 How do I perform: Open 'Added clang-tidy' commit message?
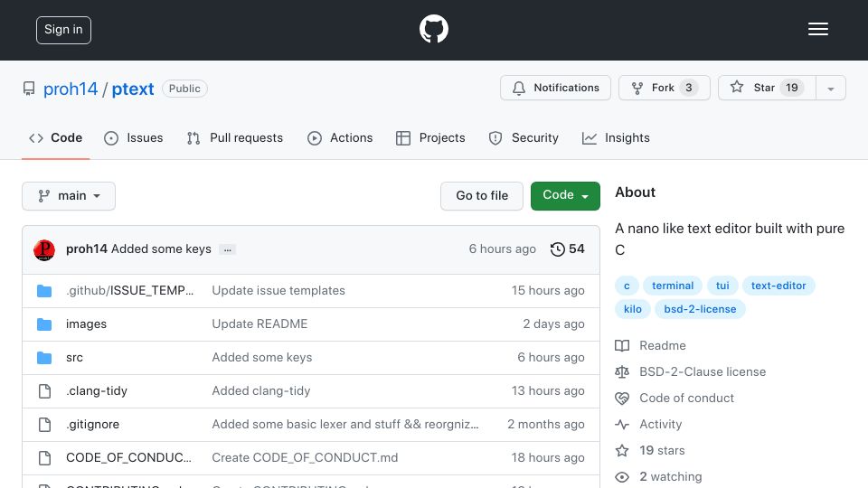click(x=261, y=390)
